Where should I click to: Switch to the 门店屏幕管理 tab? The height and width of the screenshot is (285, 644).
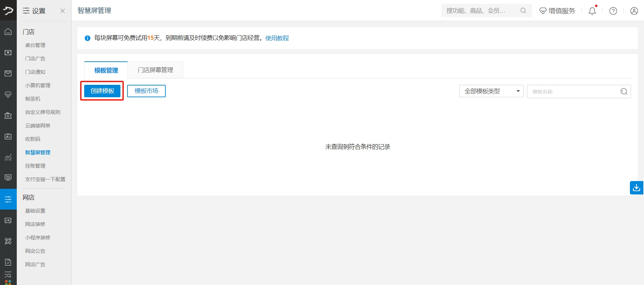coord(155,70)
